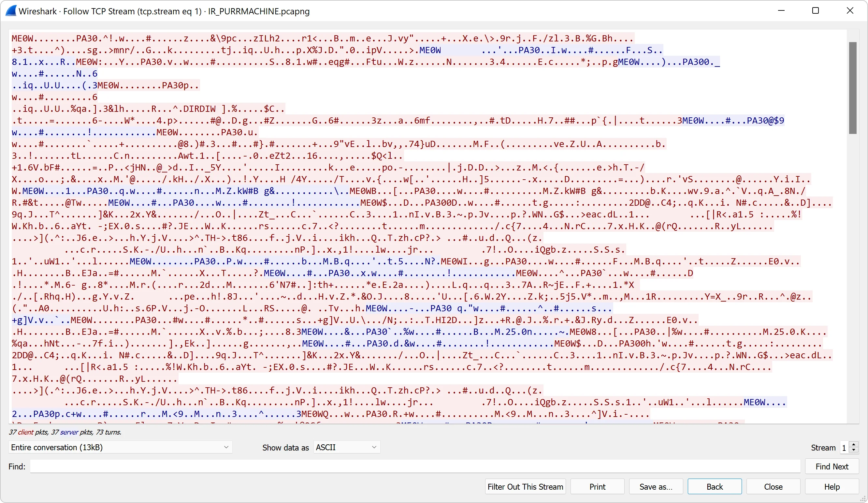868x503 pixels.
Task: Click Filter Out This Stream button
Action: pyautogui.click(x=525, y=486)
